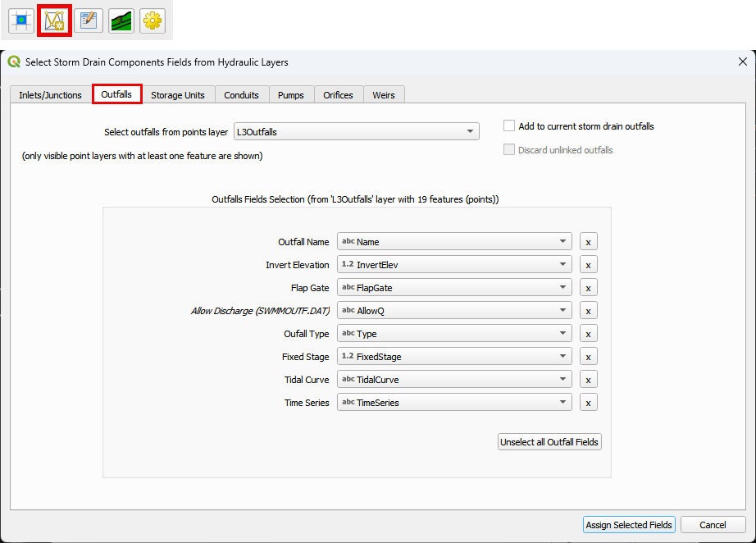Cancel the storm drain fields dialog

point(713,525)
